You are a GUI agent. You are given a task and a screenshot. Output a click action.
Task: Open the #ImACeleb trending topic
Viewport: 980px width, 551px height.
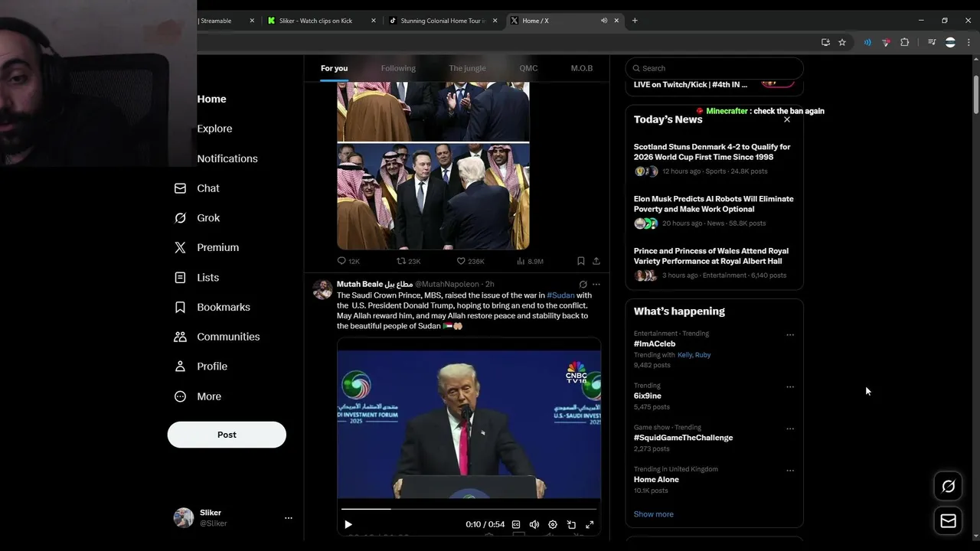(x=655, y=344)
